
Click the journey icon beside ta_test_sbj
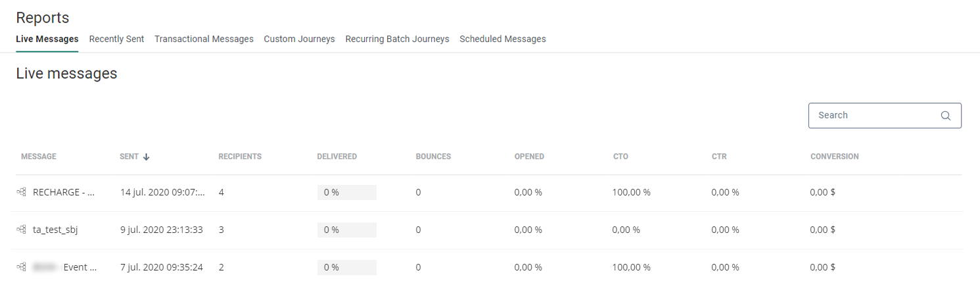point(22,230)
